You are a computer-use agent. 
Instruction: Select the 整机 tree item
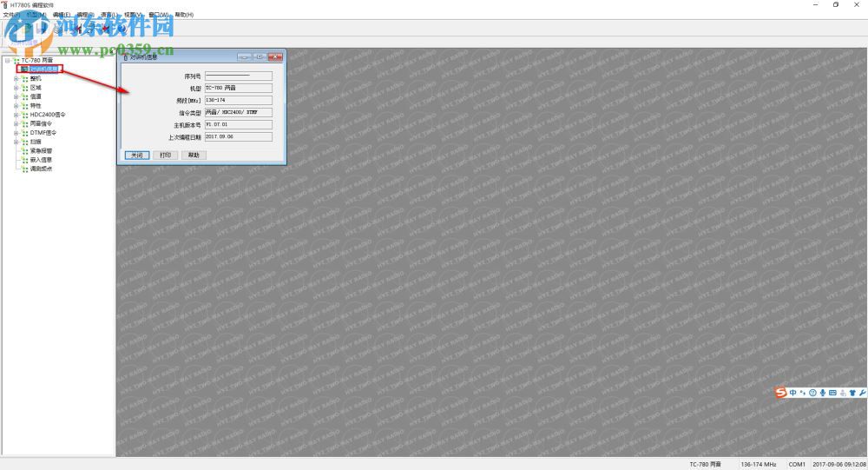click(x=36, y=79)
